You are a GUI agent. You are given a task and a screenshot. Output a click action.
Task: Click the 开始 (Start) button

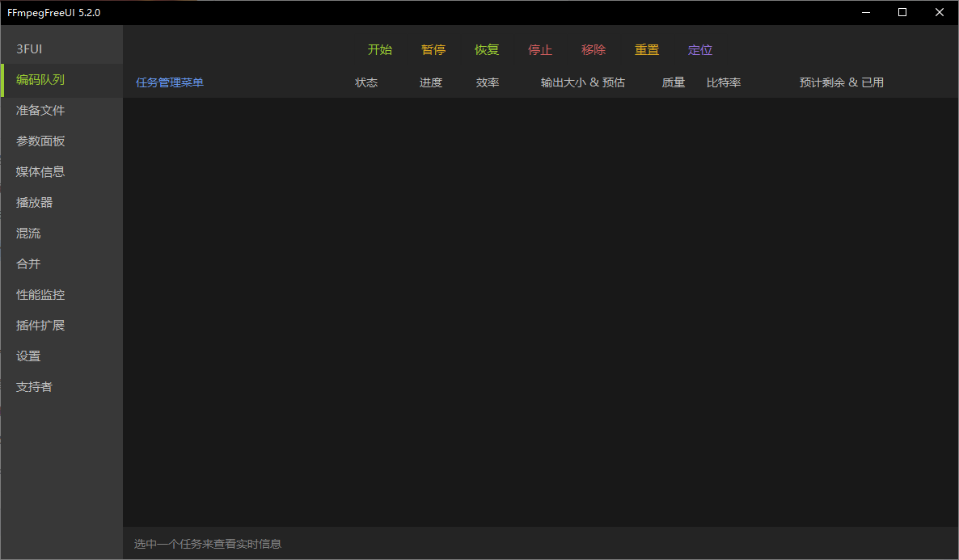coord(379,50)
